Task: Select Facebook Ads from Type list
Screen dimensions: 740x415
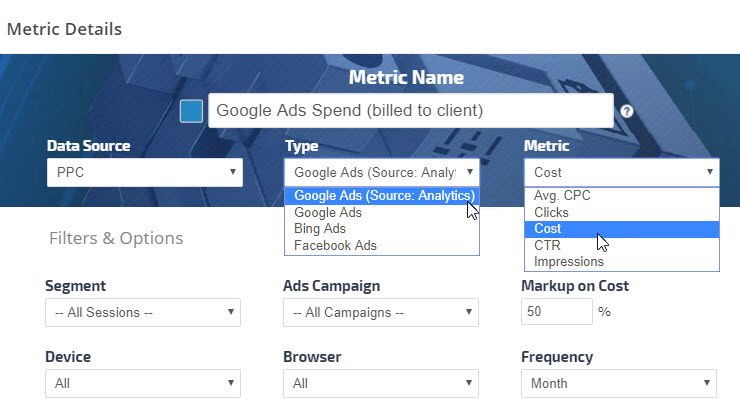Action: coord(335,245)
